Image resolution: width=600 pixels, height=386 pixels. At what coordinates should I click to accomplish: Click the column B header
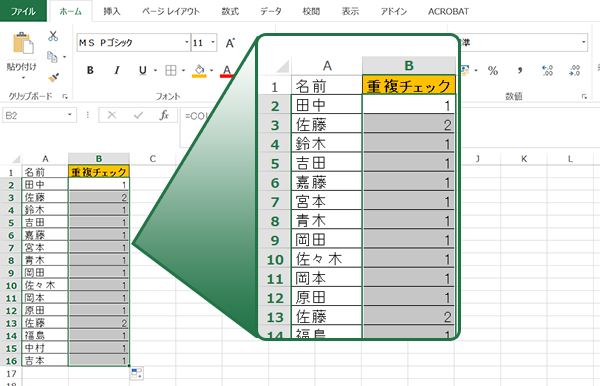99,158
